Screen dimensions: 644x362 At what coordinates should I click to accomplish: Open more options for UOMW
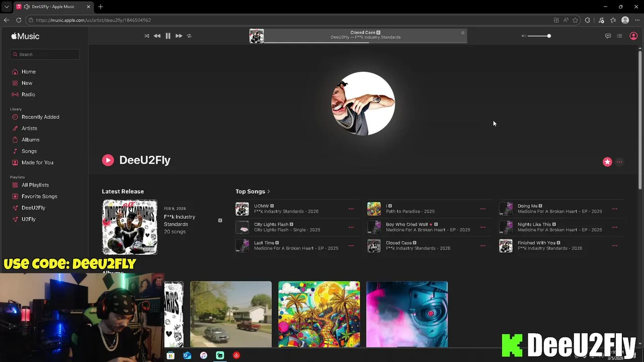[351, 209]
